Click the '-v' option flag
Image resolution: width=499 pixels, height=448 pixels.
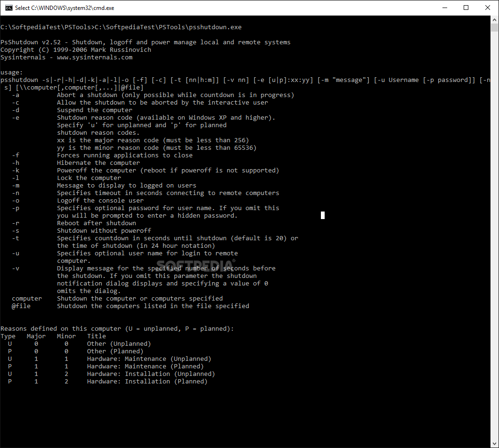pyautogui.click(x=16, y=268)
